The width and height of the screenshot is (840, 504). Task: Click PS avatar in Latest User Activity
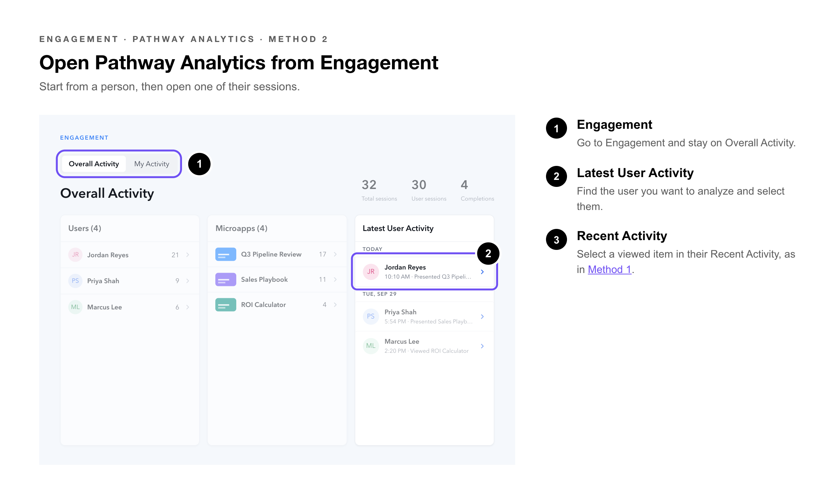coord(371,316)
